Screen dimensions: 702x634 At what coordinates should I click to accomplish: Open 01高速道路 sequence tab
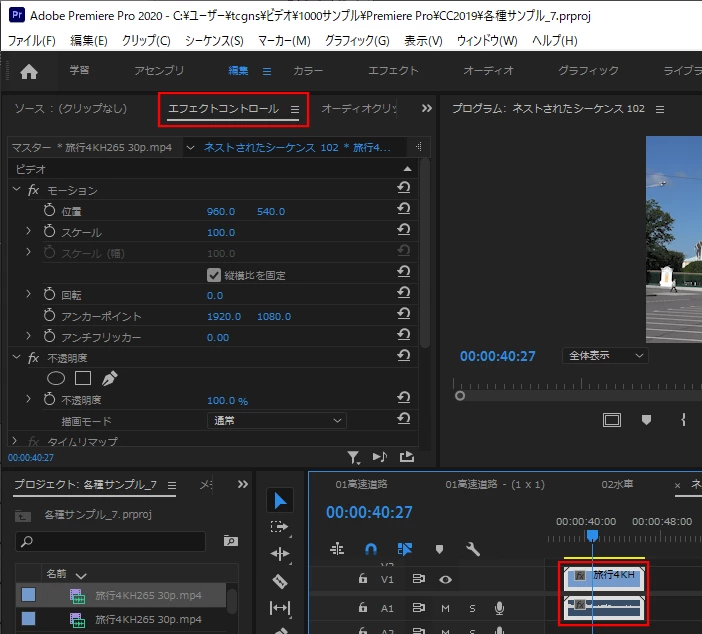pyautogui.click(x=361, y=484)
